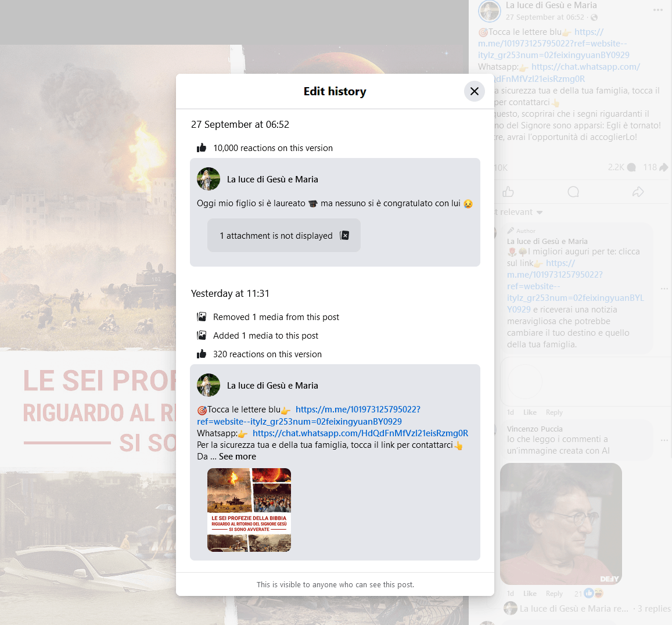Screen dimensions: 672x625
Task: Expand the 3 replies under the comment
Action: 587,609
